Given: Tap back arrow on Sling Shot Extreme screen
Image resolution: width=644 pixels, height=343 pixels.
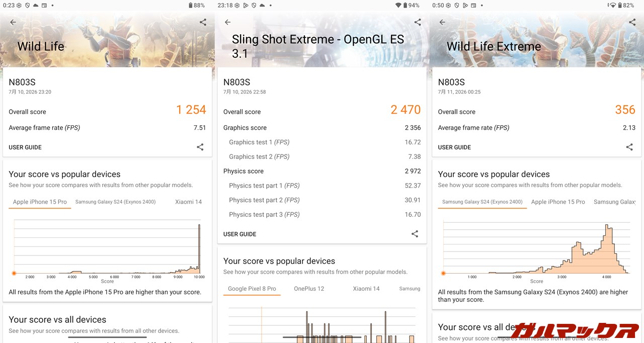Looking at the screenshot, I should pyautogui.click(x=227, y=22).
